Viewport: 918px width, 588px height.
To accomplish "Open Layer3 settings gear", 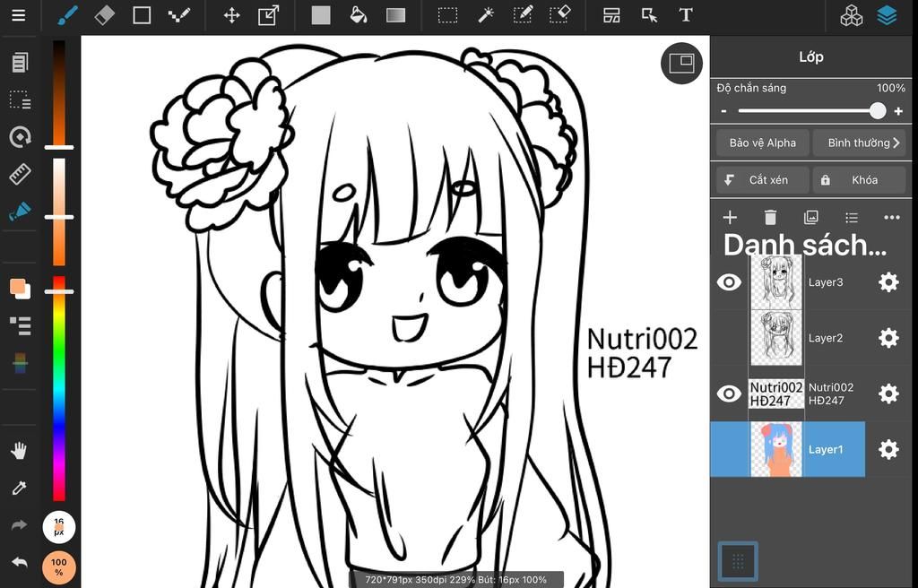I will pos(888,282).
